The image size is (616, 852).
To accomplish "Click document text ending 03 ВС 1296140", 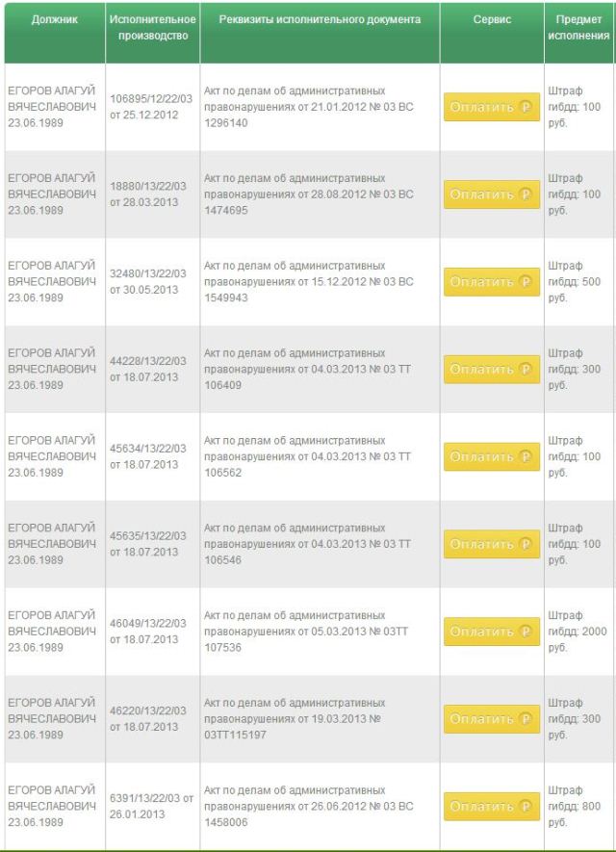I will [308, 107].
